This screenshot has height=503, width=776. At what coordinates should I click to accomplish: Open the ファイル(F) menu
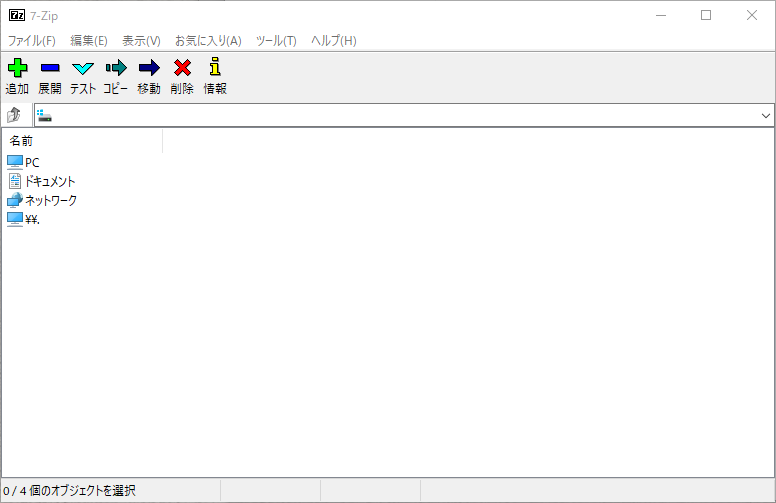tap(32, 41)
